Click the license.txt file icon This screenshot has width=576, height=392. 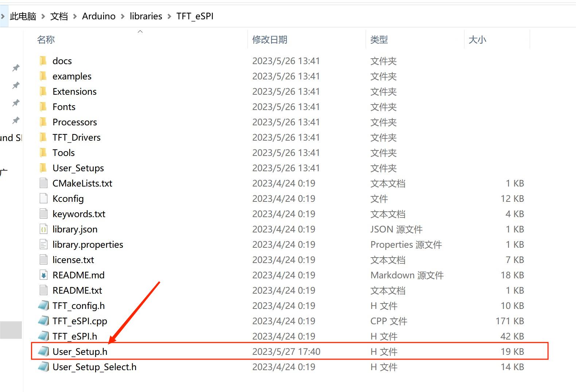click(43, 260)
